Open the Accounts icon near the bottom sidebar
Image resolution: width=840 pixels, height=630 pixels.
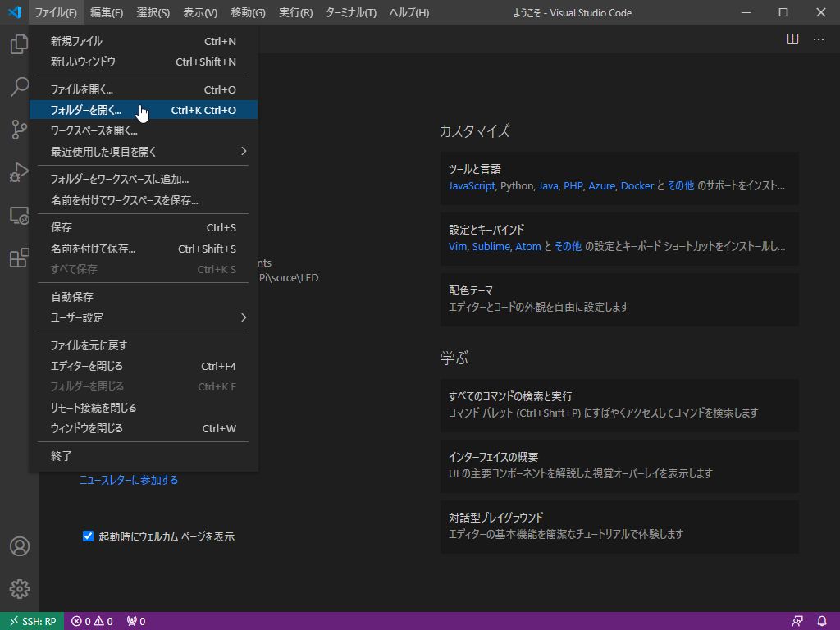pyautogui.click(x=18, y=546)
